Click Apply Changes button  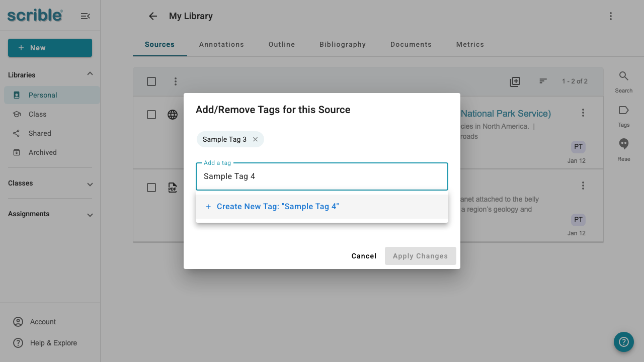[421, 256]
